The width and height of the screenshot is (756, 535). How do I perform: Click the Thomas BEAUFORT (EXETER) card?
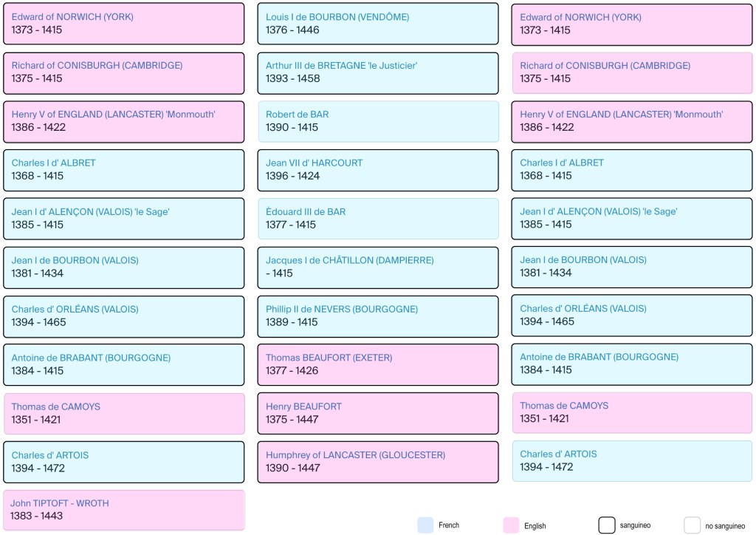coord(378,364)
